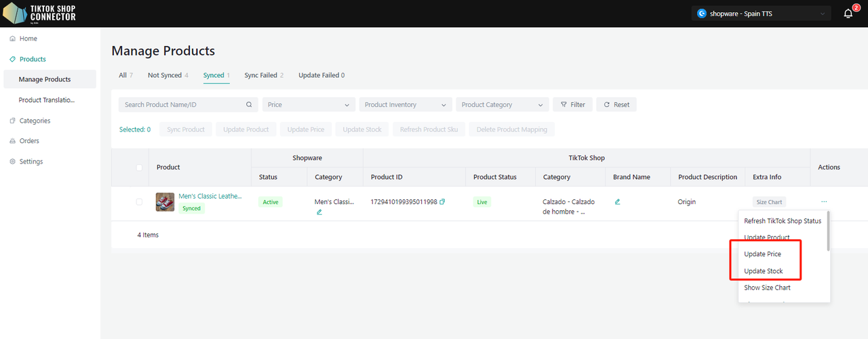This screenshot has height=339, width=868.
Task: Edit the Shopware category pencil icon
Action: 319,212
